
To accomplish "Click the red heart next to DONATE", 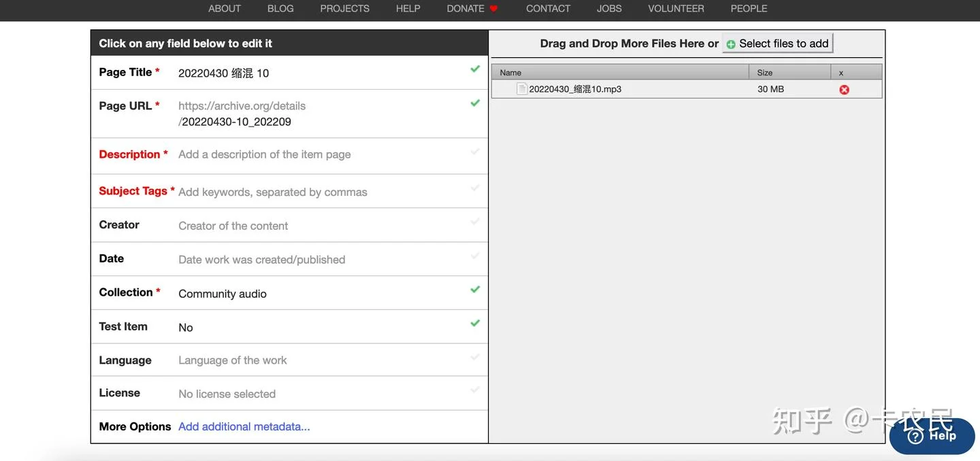I will coord(494,8).
